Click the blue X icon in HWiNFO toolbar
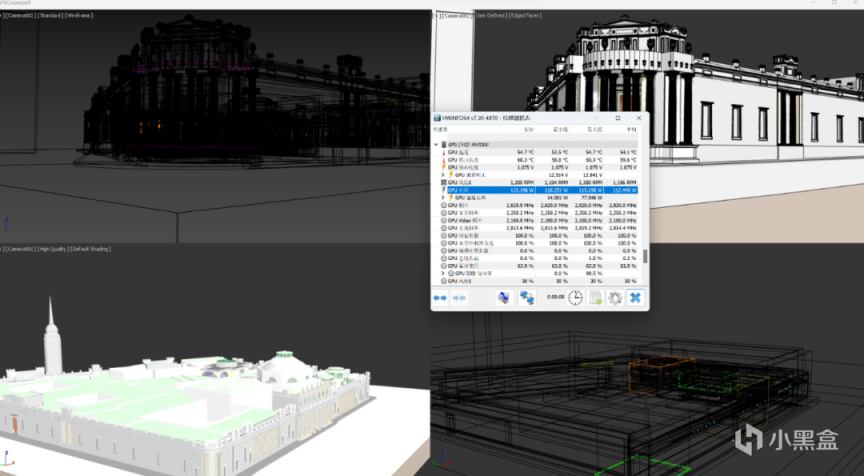Screen dimensions: 864x476 click(x=635, y=298)
